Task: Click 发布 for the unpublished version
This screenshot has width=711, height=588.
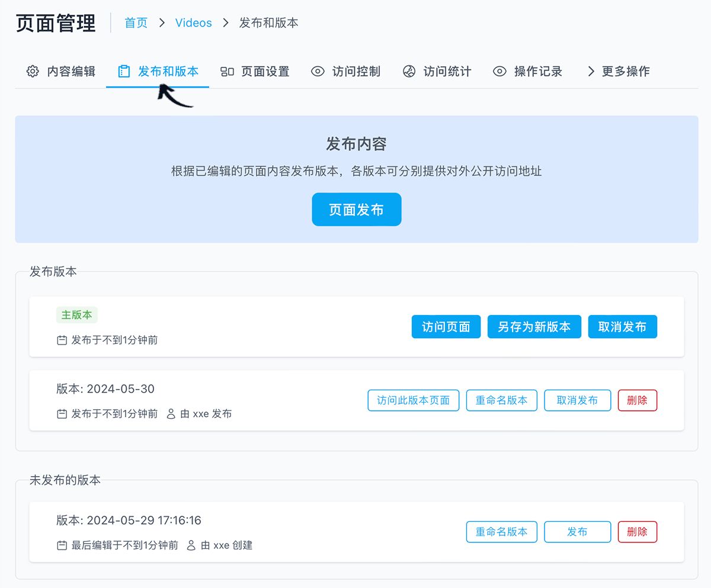Action: tap(578, 532)
